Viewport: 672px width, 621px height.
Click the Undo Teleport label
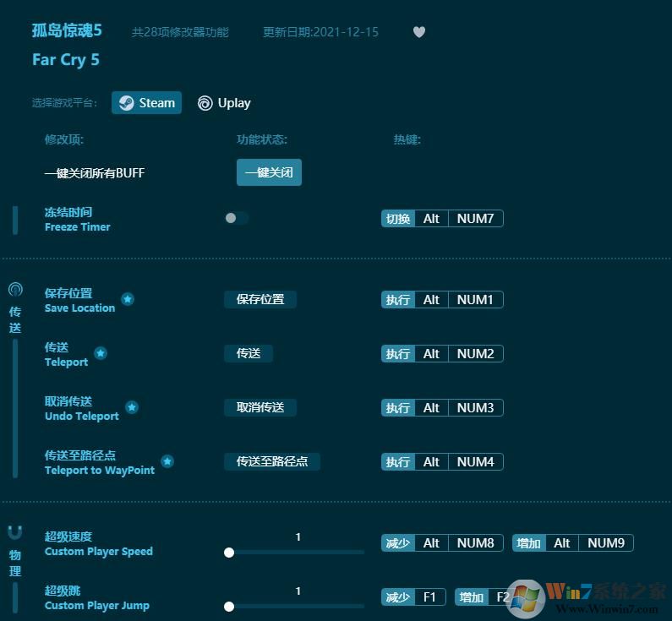[82, 416]
